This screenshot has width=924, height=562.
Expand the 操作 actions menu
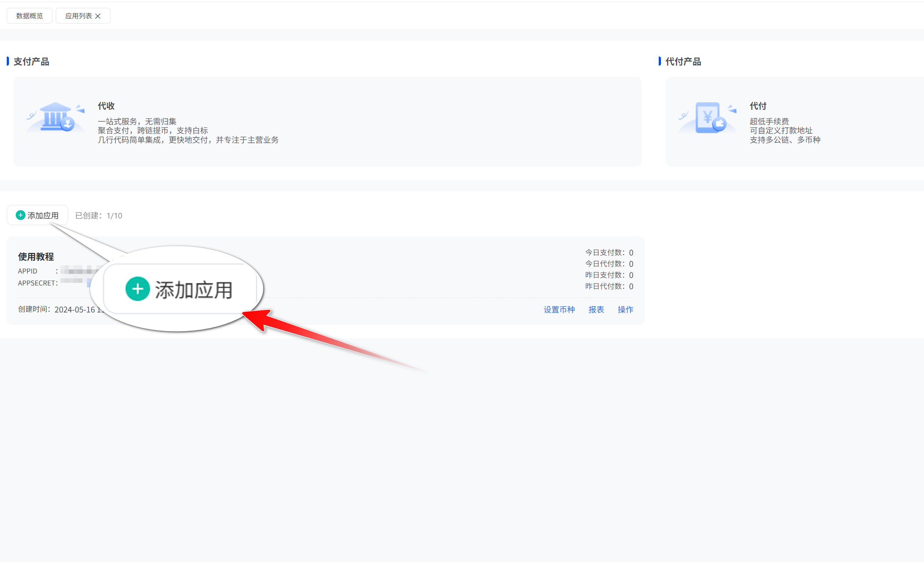(x=625, y=309)
